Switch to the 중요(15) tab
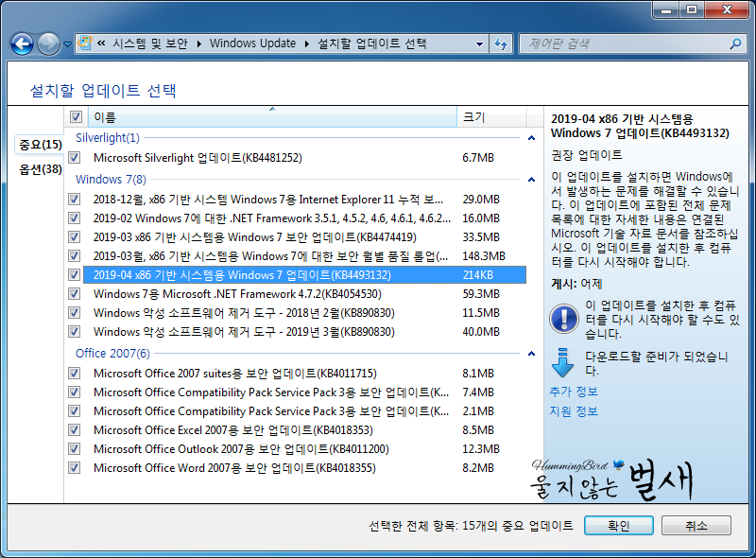The image size is (756, 558). 41,145
